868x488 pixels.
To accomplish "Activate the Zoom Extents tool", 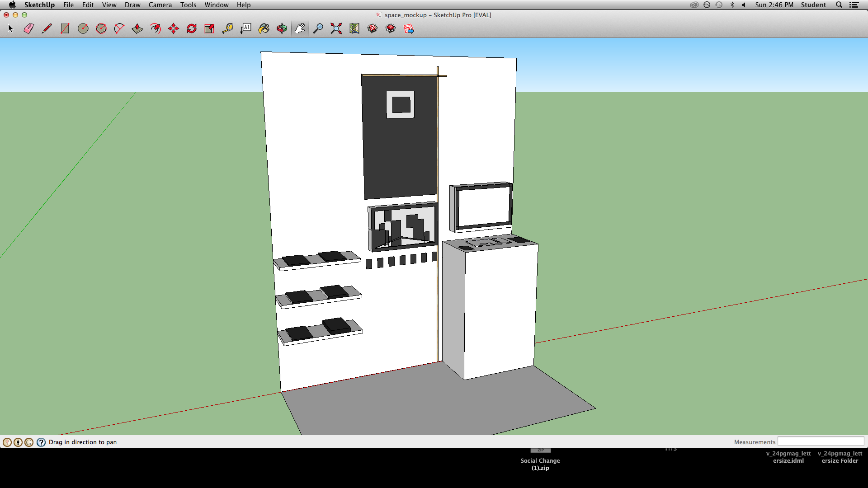I will 336,28.
